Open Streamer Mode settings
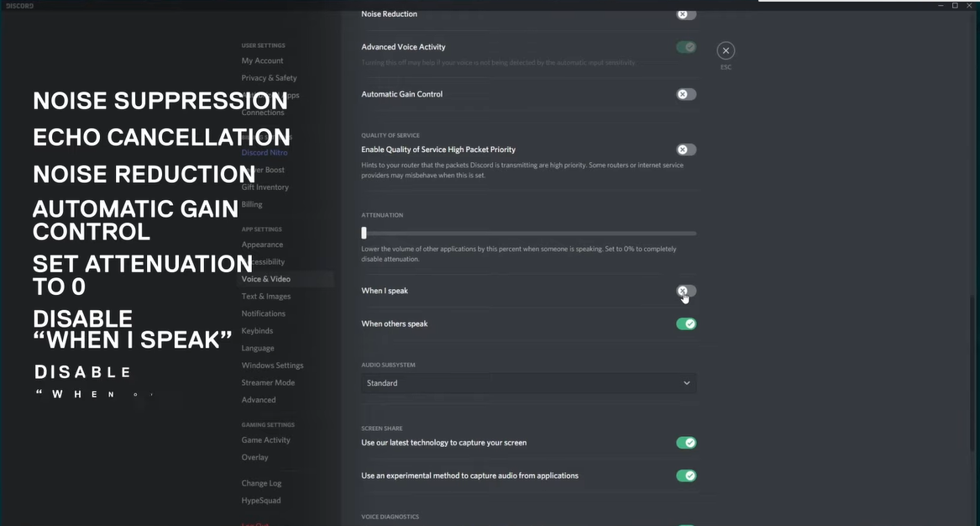 (268, 383)
